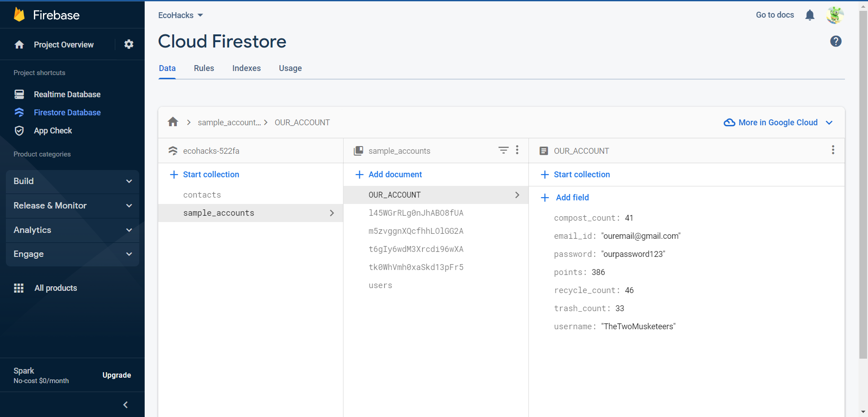Click the Firebase flame logo
The image size is (868, 417).
point(19,14)
